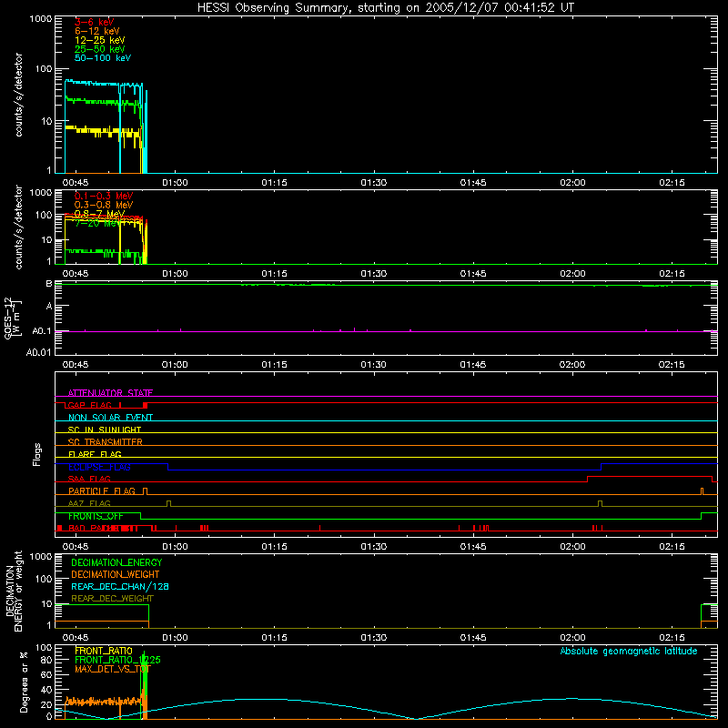Click the DECIMATION_ENERGY legend label

tap(116, 562)
